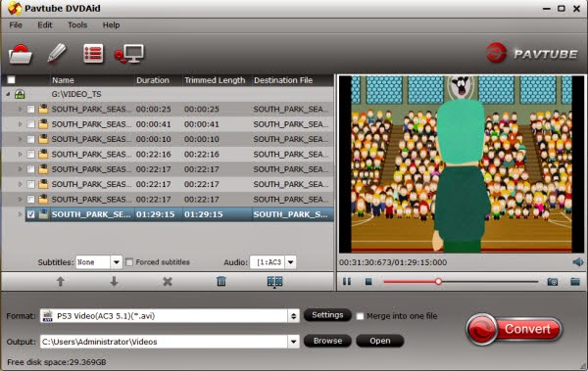Check the title with duration 00:00:10
Screen dimensions: 588x371
click(x=30, y=139)
